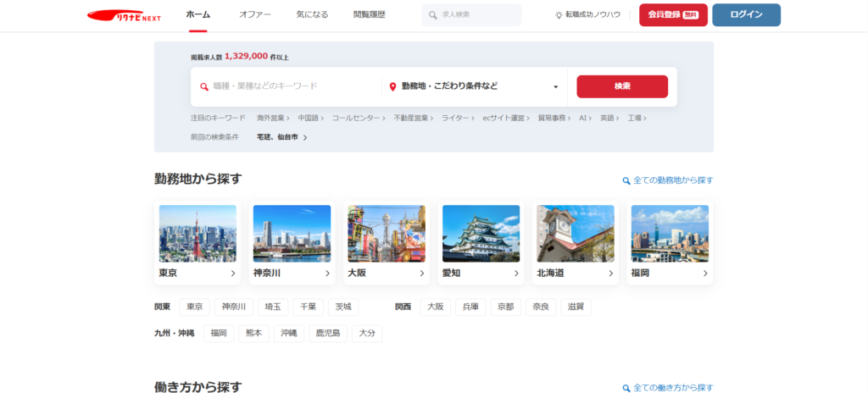Select the 気になる tab

(x=312, y=14)
